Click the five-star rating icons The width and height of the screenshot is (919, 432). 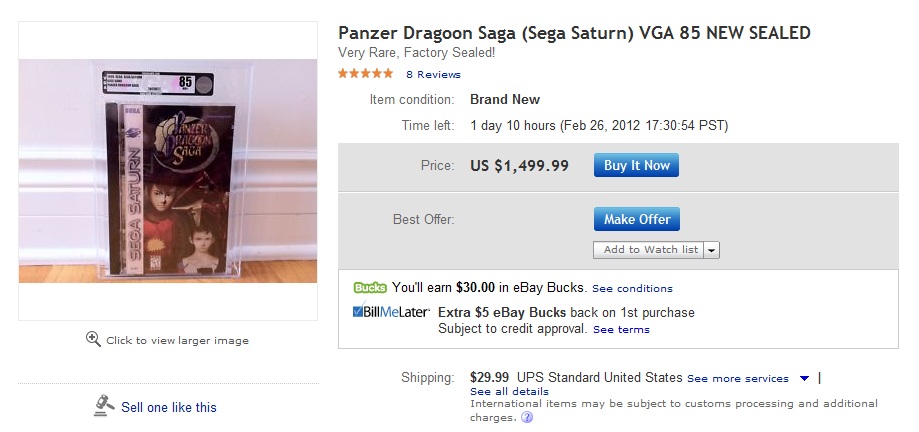(x=365, y=74)
